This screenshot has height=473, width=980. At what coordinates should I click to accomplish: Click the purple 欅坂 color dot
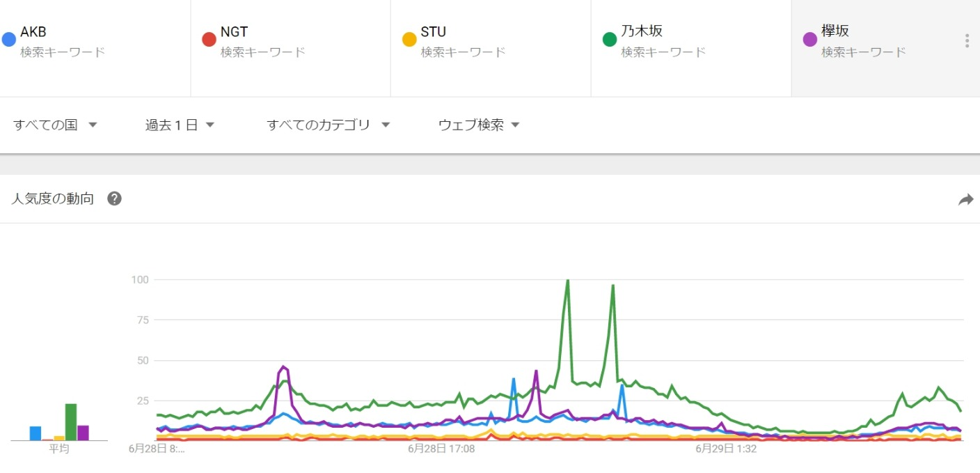click(810, 39)
